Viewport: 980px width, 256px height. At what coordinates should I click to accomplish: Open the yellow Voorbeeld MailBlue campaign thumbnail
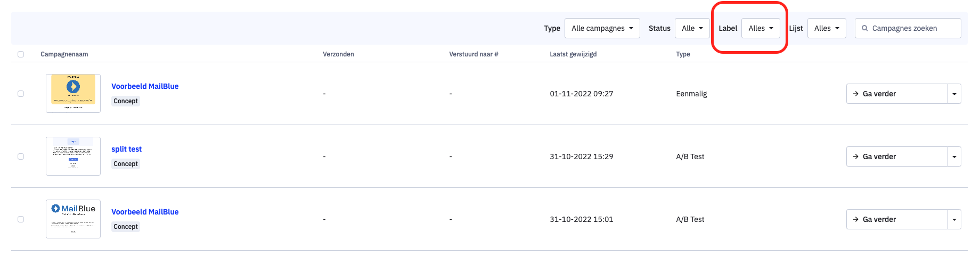pos(73,93)
